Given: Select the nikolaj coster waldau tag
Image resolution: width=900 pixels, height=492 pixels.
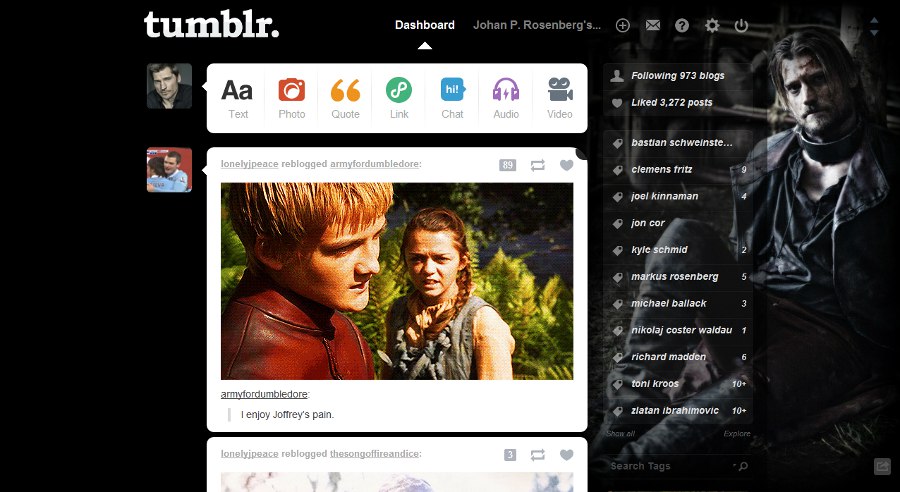Looking at the screenshot, I should tap(677, 330).
